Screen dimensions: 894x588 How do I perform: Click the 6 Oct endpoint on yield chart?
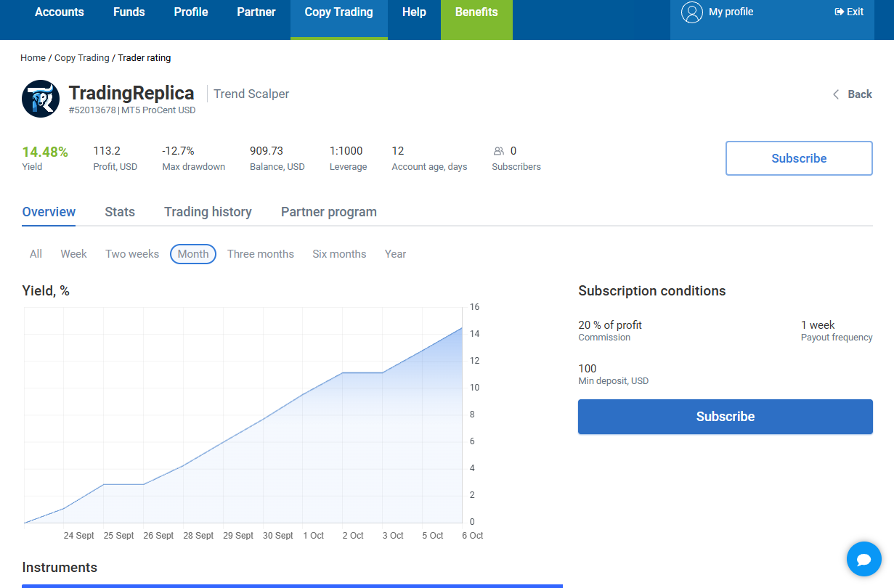(463, 327)
